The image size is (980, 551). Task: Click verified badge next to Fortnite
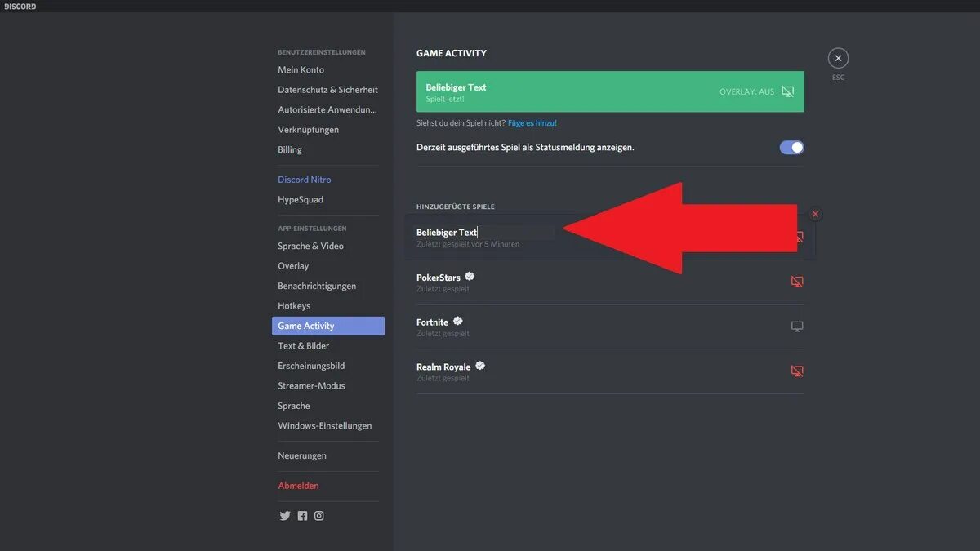point(458,321)
